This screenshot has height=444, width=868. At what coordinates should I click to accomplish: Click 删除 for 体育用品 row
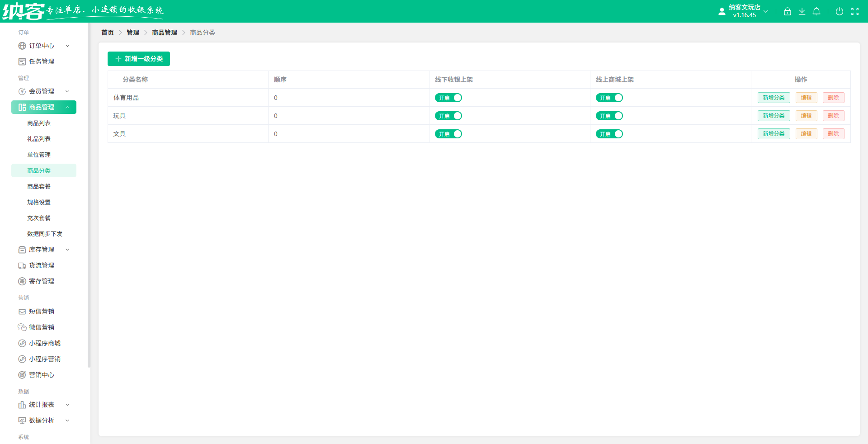[x=834, y=98]
